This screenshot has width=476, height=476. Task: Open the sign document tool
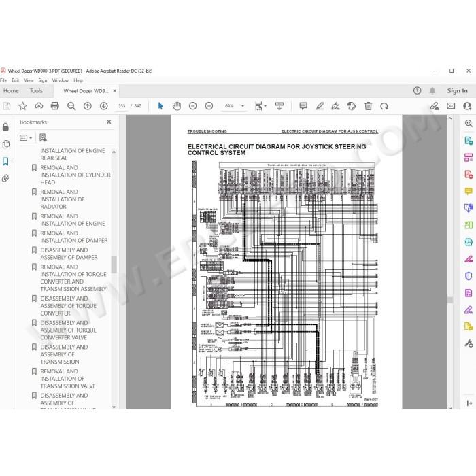[335, 106]
